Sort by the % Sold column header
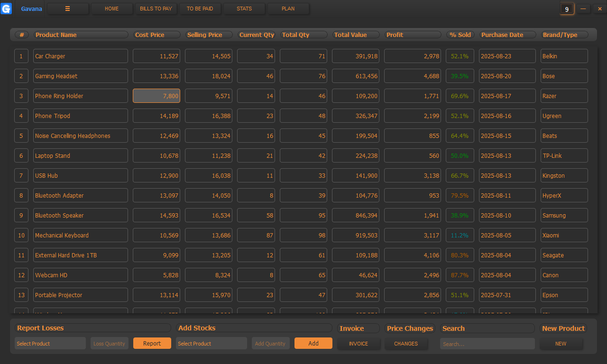The height and width of the screenshot is (364, 607). pyautogui.click(x=460, y=35)
